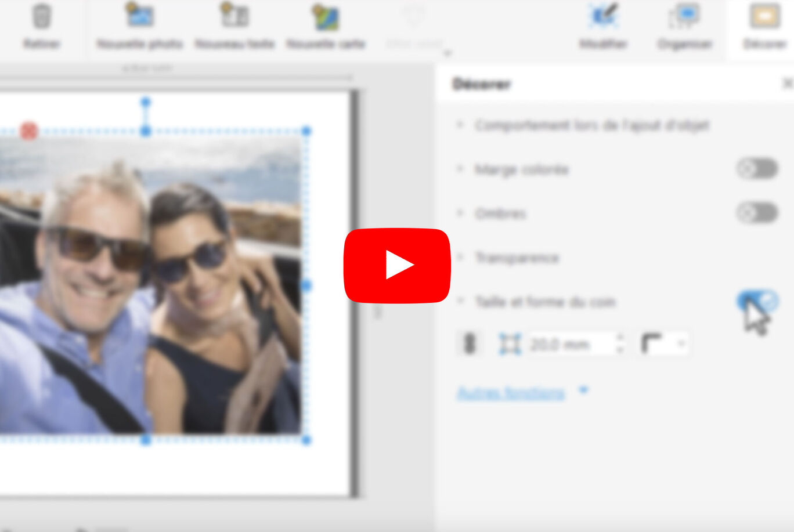Click the chain link icon beside corner size
Viewport: 794px width, 532px height.
(x=470, y=344)
